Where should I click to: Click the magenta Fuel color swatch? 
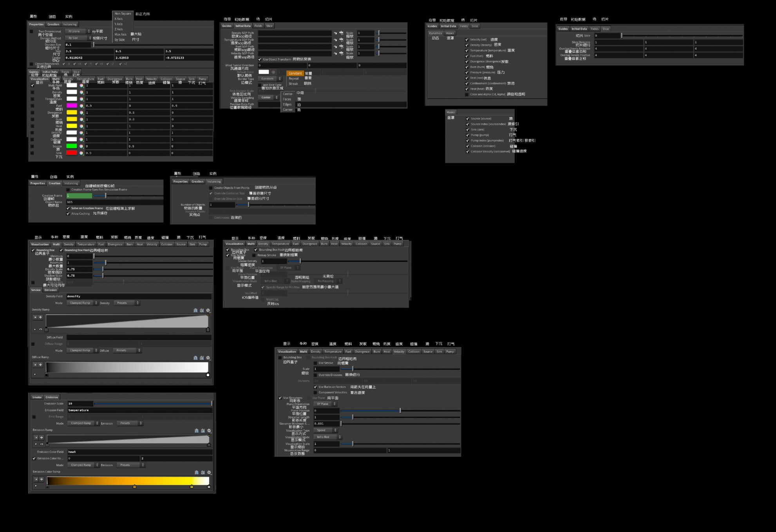pos(72,106)
